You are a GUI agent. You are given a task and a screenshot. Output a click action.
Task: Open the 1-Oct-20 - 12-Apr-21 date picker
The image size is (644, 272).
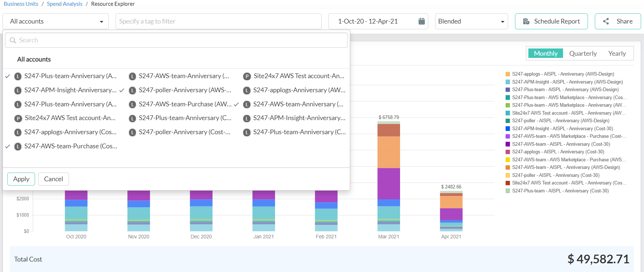coord(378,21)
